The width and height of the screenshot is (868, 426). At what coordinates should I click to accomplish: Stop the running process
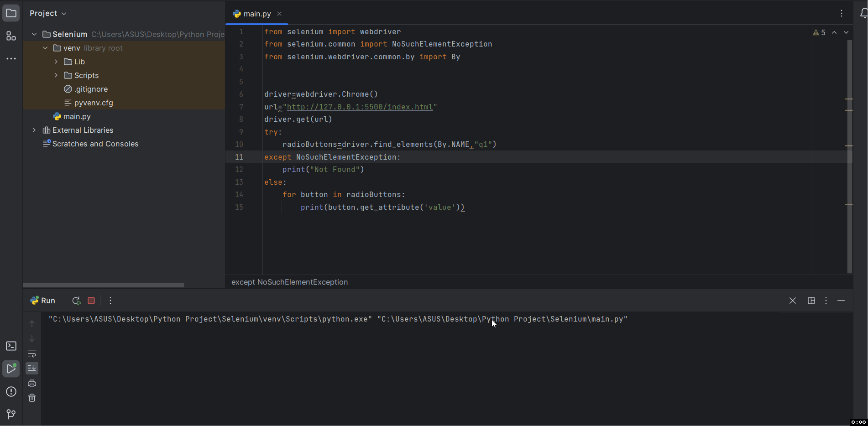[91, 301]
